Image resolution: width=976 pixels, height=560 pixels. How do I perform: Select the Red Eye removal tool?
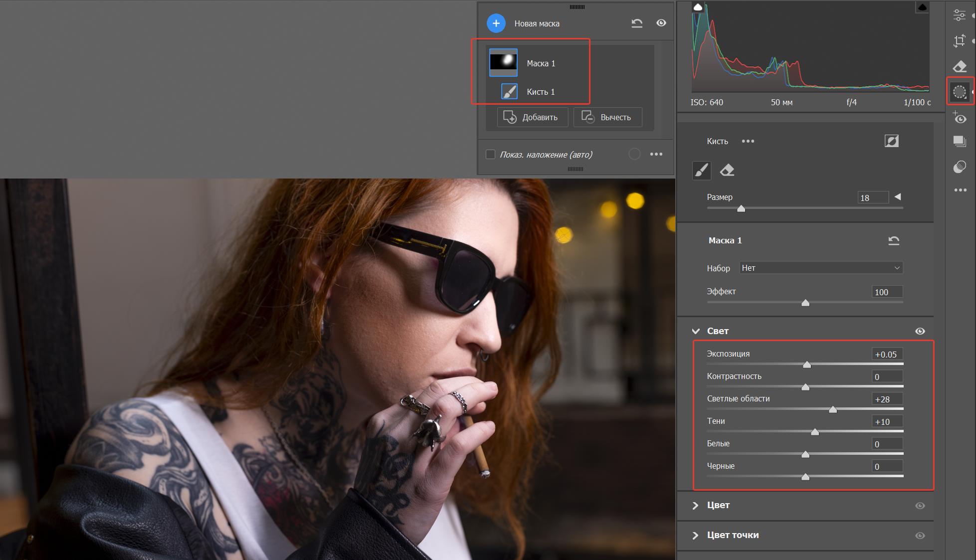959,118
